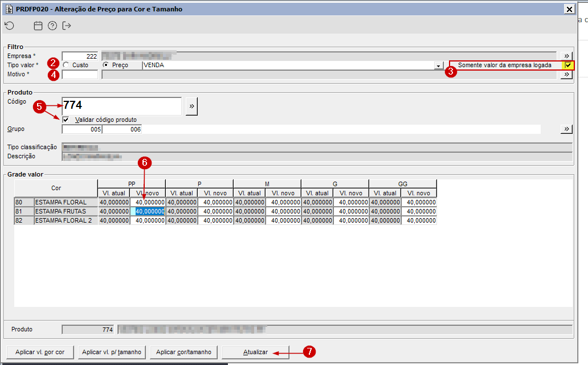Image resolution: width=588 pixels, height=365 pixels.
Task: Click the ESTAMPA FLORAL 2 color name cell
Action: click(66, 221)
